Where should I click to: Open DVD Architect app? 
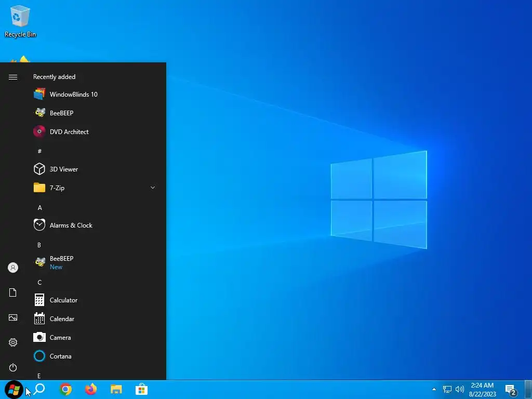[96, 131]
